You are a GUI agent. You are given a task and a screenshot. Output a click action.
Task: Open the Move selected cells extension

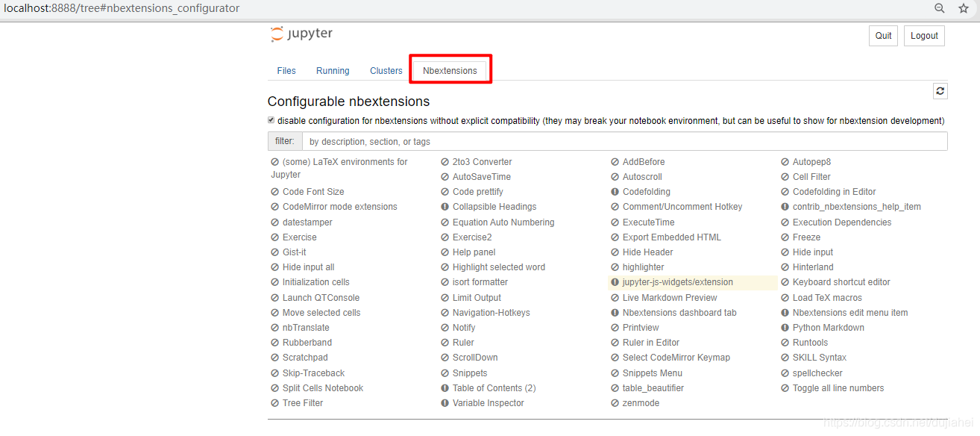(321, 313)
